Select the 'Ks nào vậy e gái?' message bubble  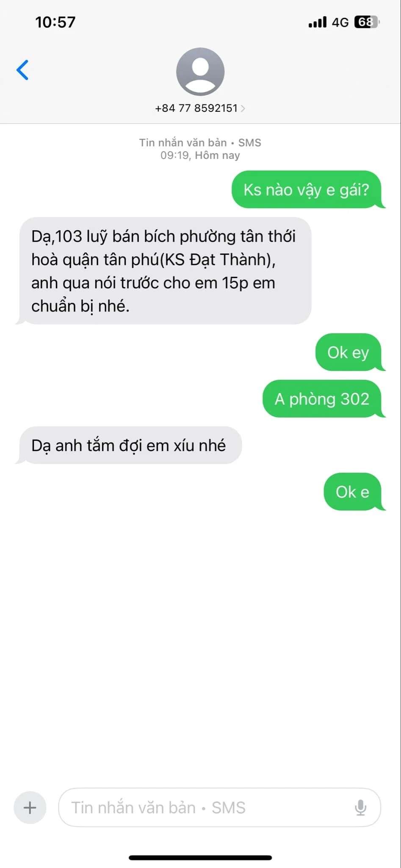coord(307,189)
